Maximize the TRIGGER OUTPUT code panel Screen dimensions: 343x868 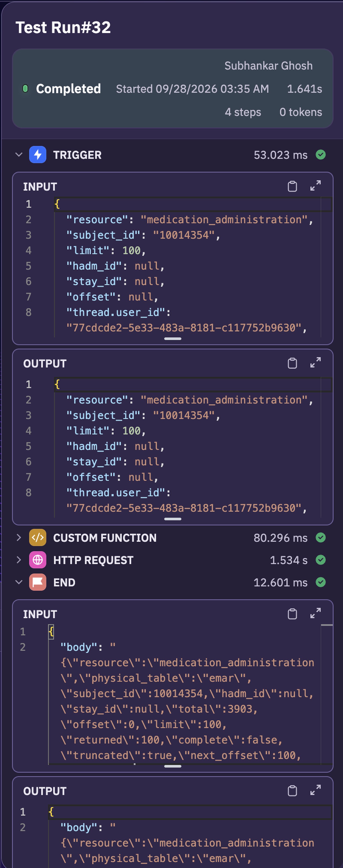tap(315, 363)
